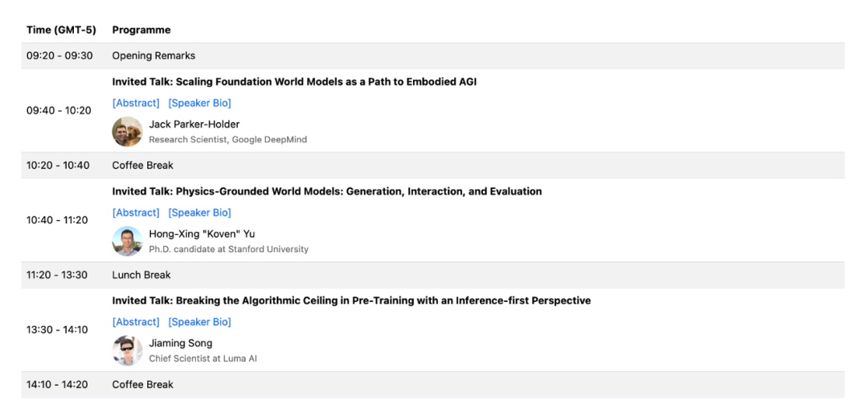Show Speaker Bio for Jiaming Song's talk

199,322
